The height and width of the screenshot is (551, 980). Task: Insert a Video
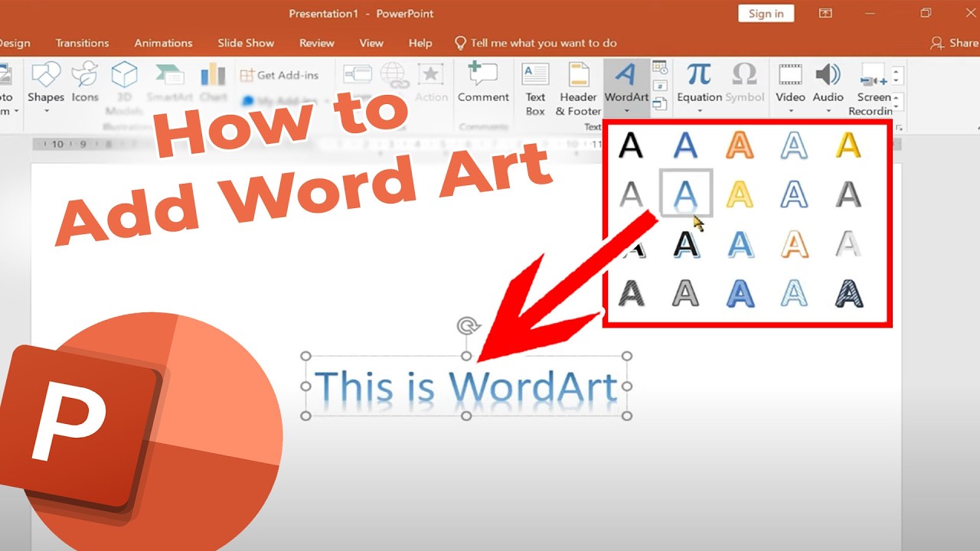click(x=790, y=83)
